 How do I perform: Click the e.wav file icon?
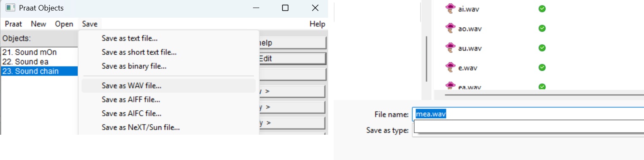[451, 67]
